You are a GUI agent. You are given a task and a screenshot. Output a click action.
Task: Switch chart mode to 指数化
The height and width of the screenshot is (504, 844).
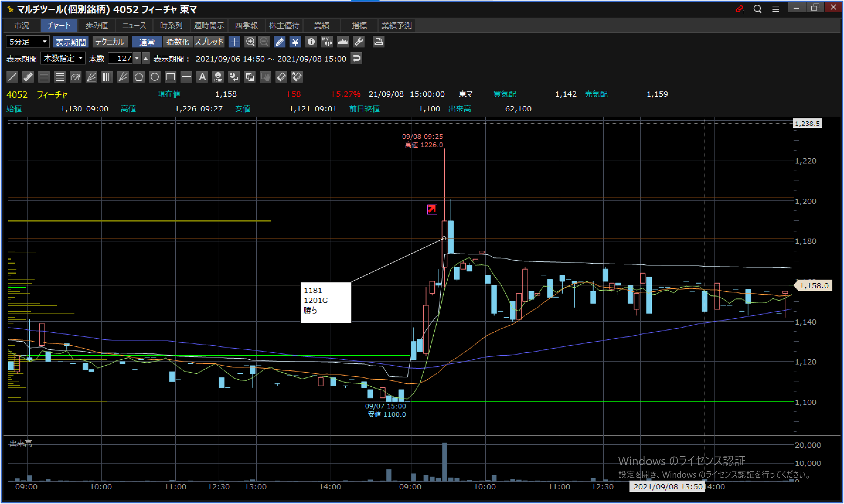[178, 42]
